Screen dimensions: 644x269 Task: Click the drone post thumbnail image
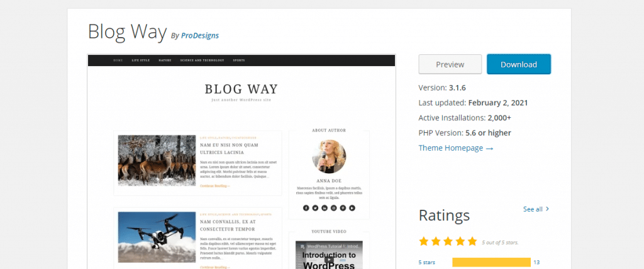(157, 238)
